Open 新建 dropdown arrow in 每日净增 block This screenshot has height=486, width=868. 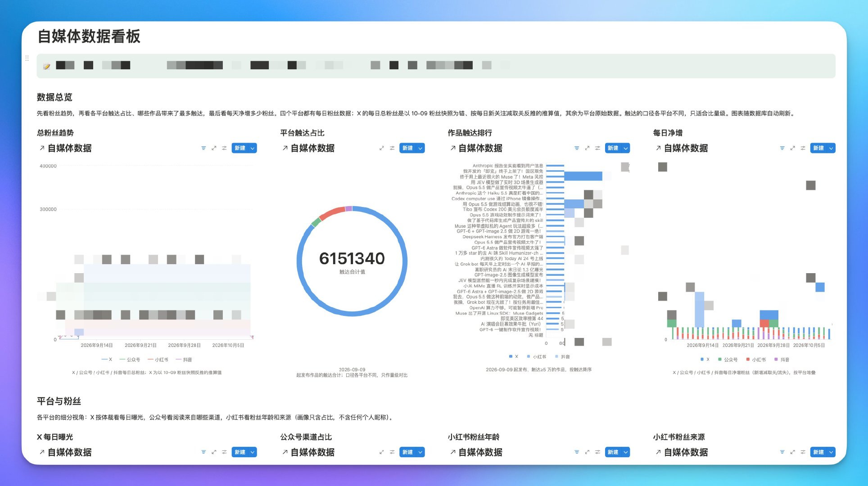coord(831,148)
